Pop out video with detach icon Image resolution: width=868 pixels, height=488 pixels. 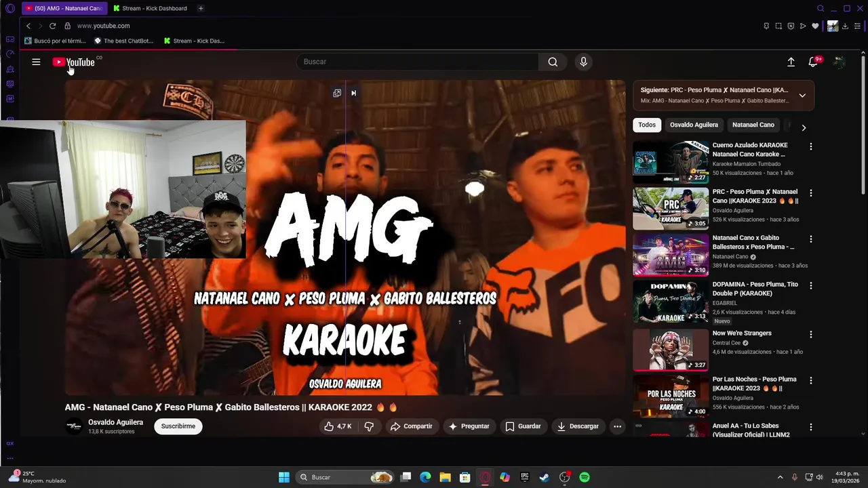(337, 93)
